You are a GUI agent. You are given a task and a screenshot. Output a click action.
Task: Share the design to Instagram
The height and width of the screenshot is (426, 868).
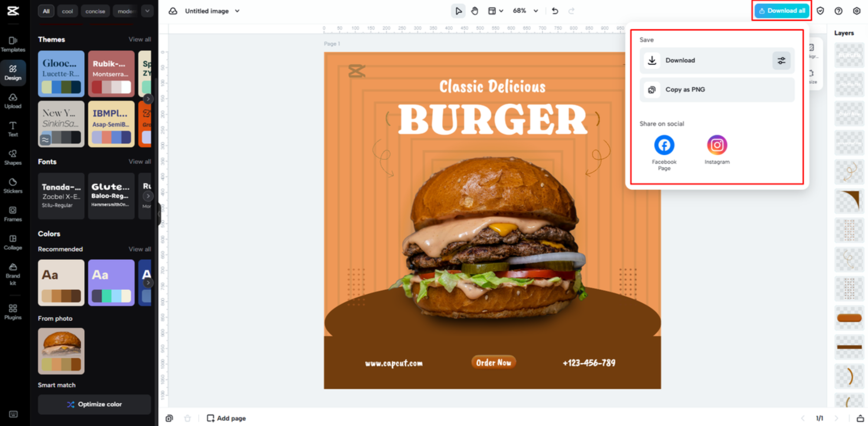click(717, 145)
